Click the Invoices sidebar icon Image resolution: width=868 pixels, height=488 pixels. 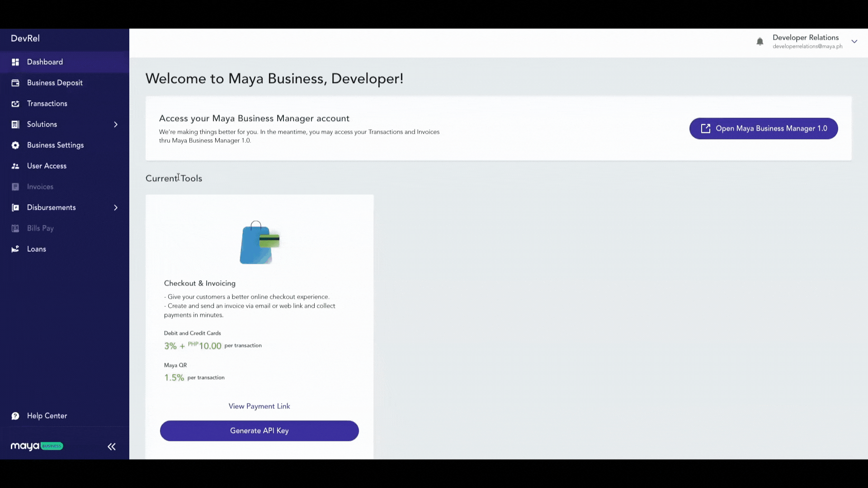point(15,187)
